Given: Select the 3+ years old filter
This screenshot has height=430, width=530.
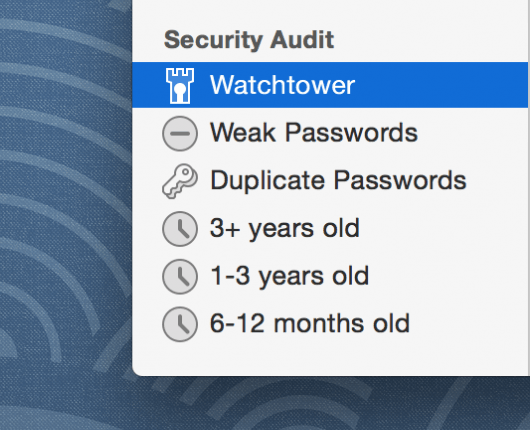Looking at the screenshot, I should point(284,228).
